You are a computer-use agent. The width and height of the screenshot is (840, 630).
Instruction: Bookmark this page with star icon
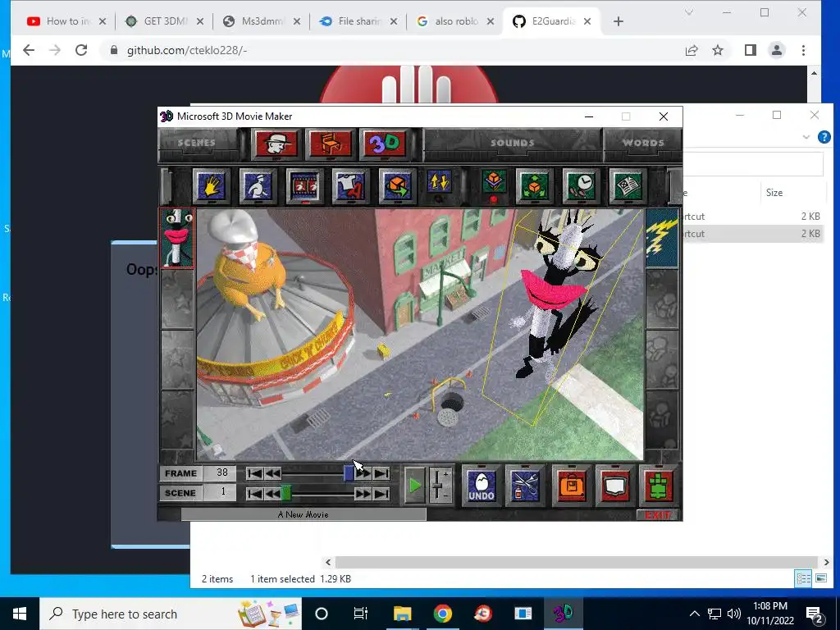[718, 50]
